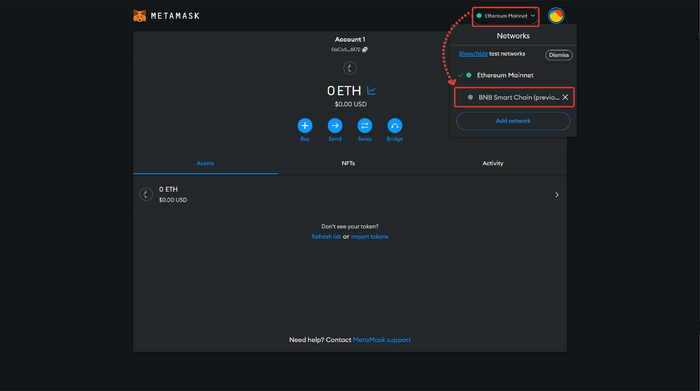
Task: Expand the 0 ETH asset row chevron
Action: (x=557, y=195)
